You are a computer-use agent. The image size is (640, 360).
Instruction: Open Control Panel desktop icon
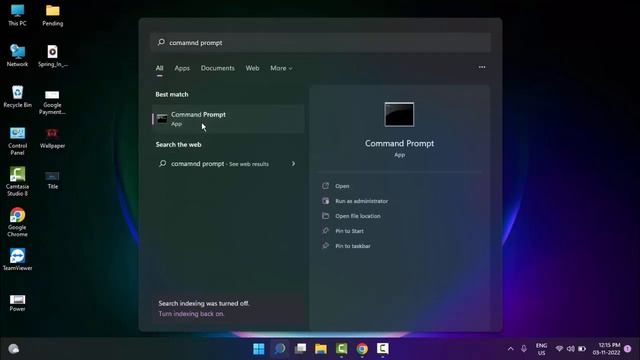point(17,141)
